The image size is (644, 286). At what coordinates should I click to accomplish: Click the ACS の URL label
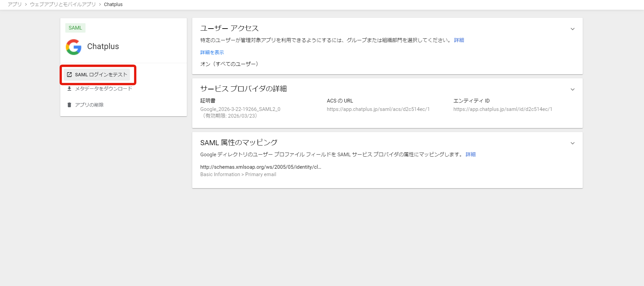(340, 101)
